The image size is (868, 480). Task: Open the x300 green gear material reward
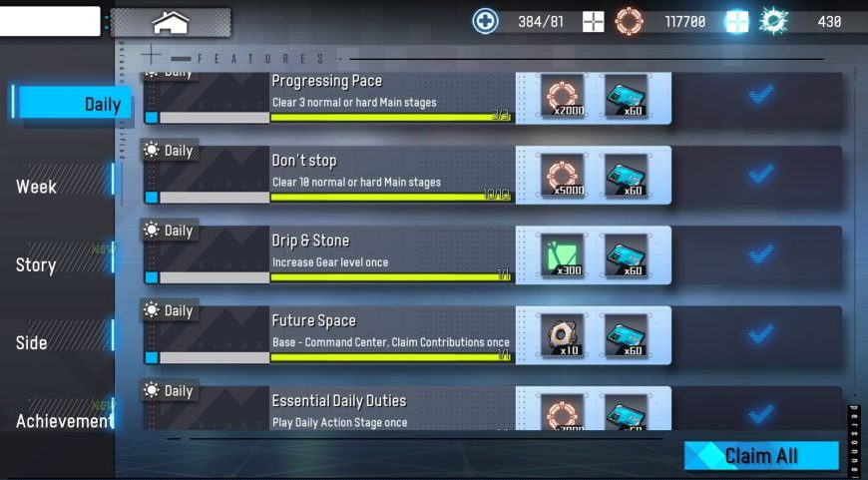(x=562, y=254)
